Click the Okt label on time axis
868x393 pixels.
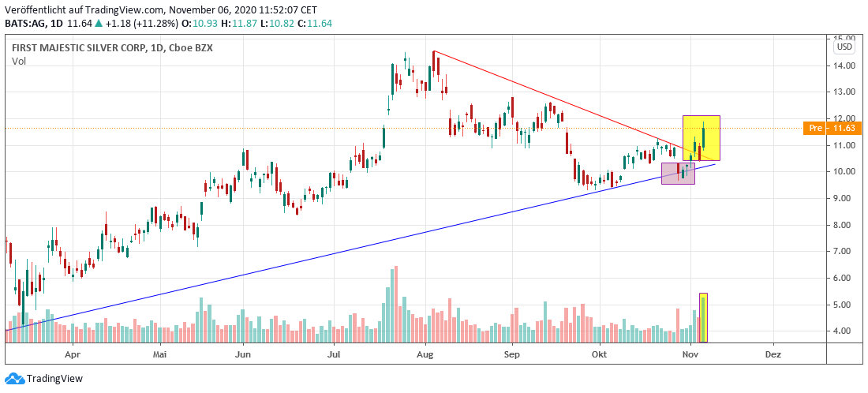[x=599, y=354]
